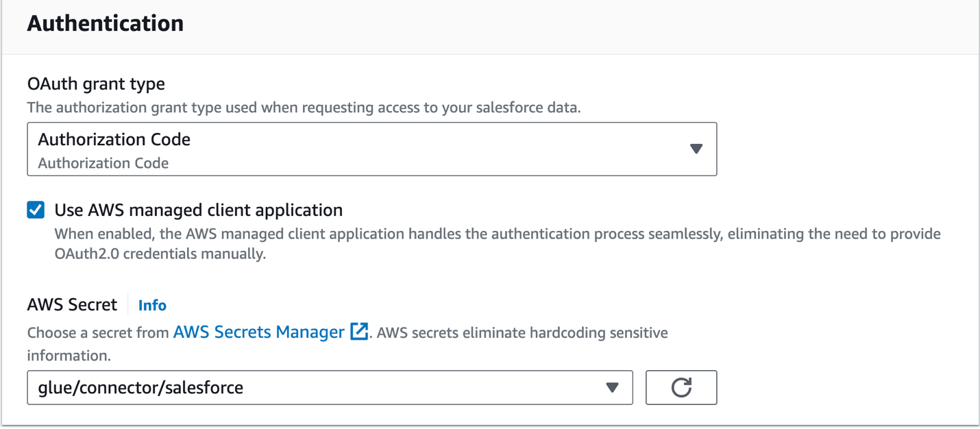Click the "Use AWS managed client application" label
Screen dimensions: 980x429
(x=199, y=210)
